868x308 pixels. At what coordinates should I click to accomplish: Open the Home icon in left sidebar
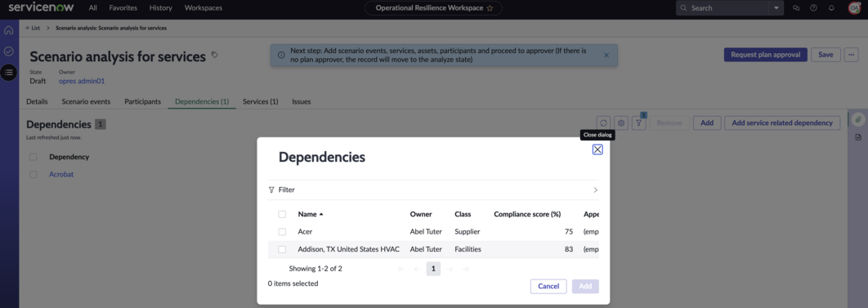8,30
